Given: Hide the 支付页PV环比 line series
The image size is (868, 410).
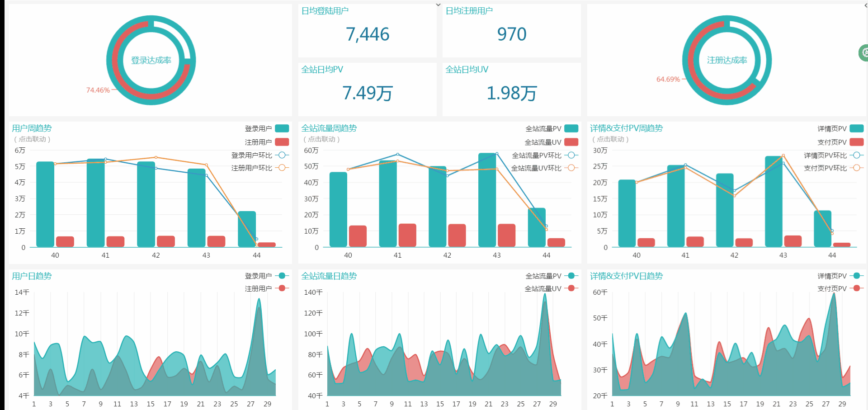Looking at the screenshot, I should 834,168.
